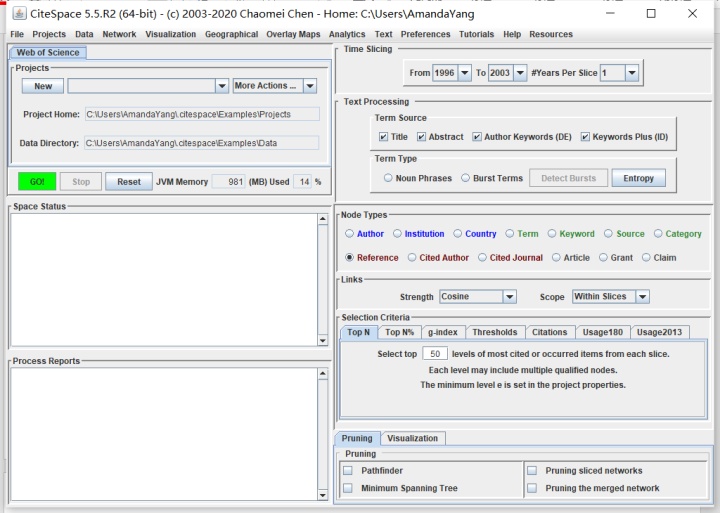Open the Overlay Maps menu

coord(293,34)
